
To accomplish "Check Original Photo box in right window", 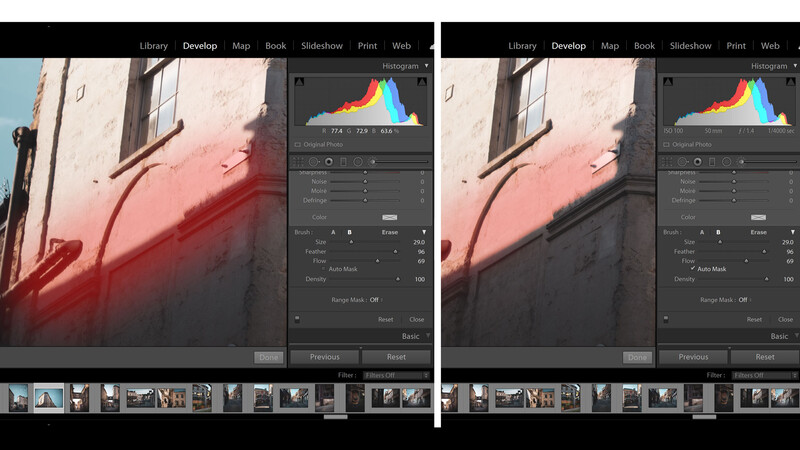I will click(666, 145).
